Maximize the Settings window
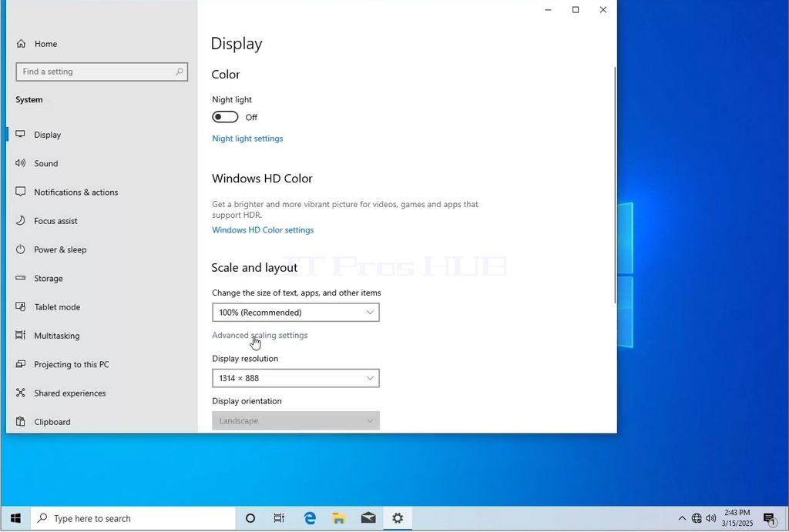 pos(576,9)
